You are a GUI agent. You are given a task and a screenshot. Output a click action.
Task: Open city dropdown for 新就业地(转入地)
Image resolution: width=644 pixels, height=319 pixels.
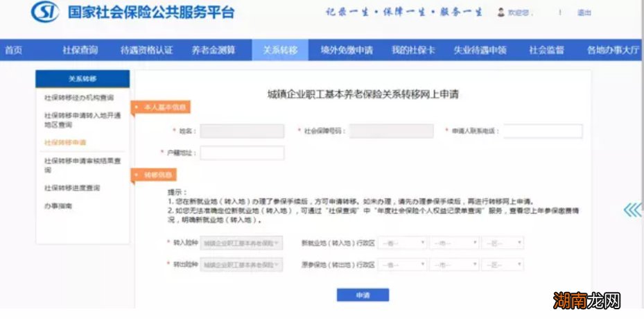pos(454,243)
